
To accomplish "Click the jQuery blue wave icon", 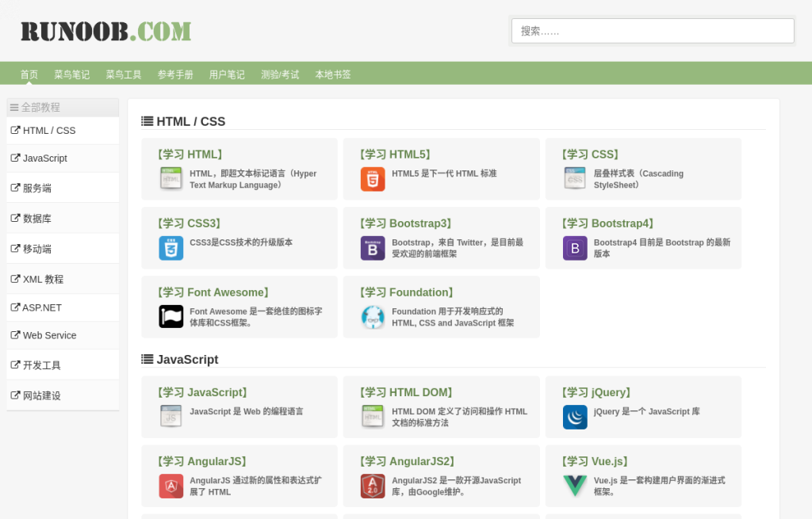I will [x=575, y=417].
